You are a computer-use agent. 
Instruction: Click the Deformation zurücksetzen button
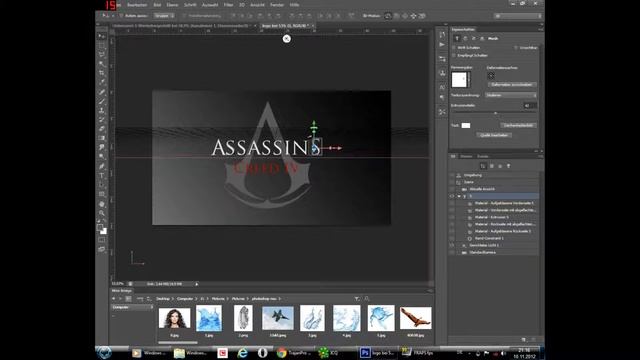click(512, 84)
